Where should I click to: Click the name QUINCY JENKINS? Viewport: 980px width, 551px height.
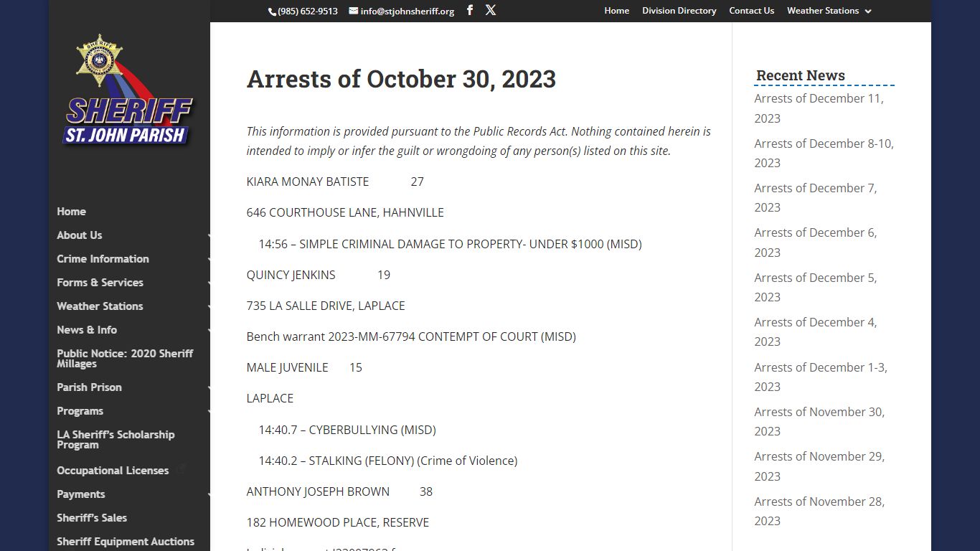coord(291,275)
